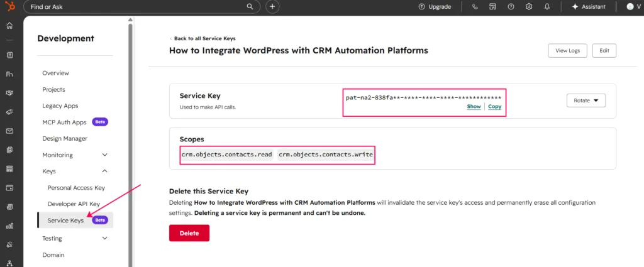
Task: Expand the Monitoring section chevron
Action: coord(105,155)
